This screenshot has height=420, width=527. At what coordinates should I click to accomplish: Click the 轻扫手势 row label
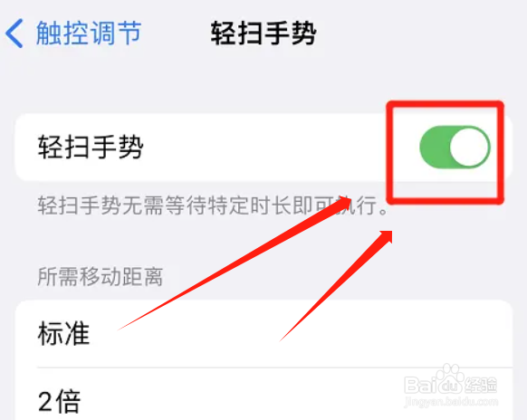[91, 148]
